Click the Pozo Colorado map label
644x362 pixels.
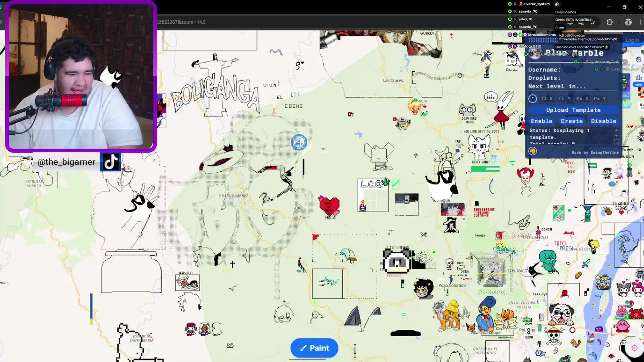(x=452, y=285)
